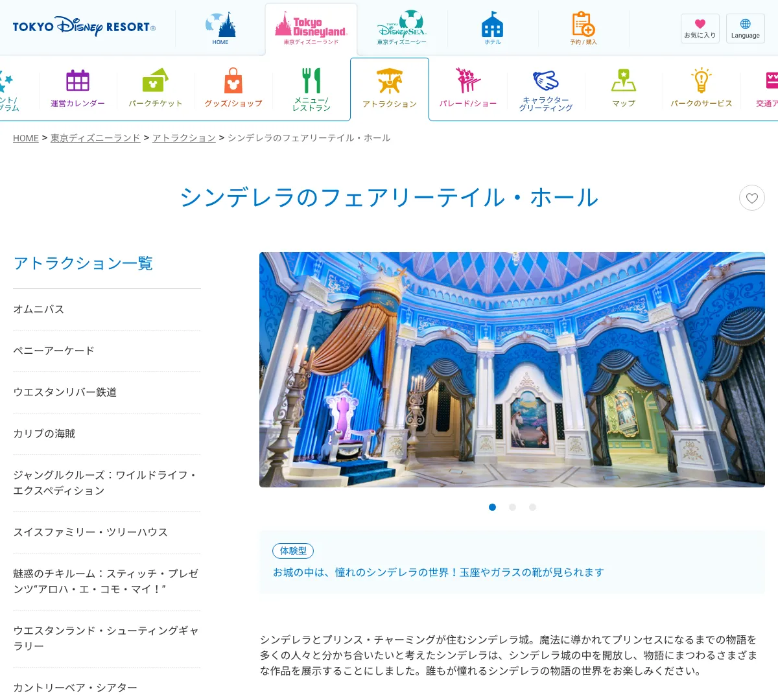
Task: Open 運営カレンダー calendar icon
Action: point(78,88)
